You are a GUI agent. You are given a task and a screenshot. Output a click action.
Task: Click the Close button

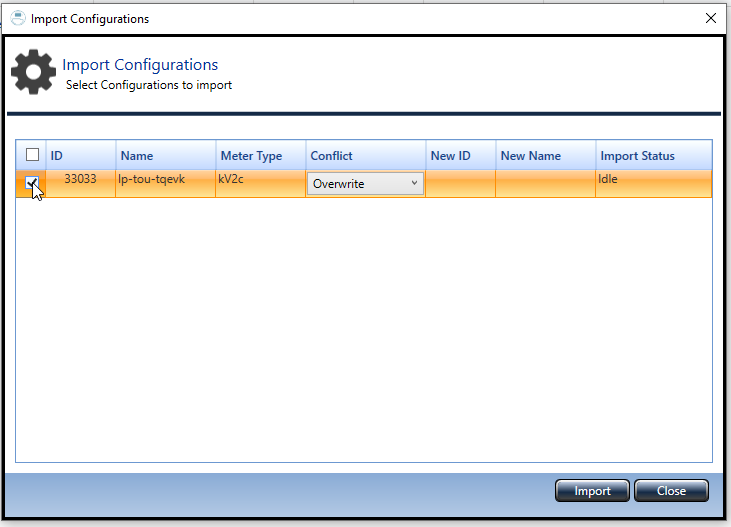tap(671, 491)
